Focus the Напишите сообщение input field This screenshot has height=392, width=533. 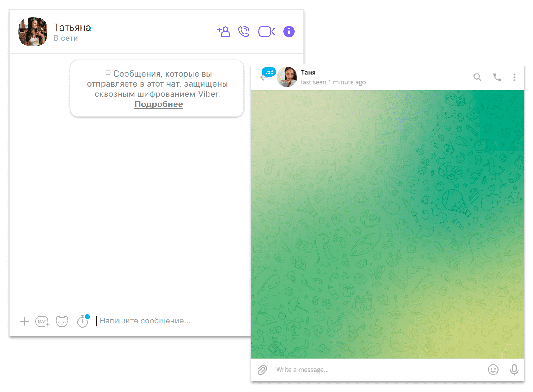[172, 321]
